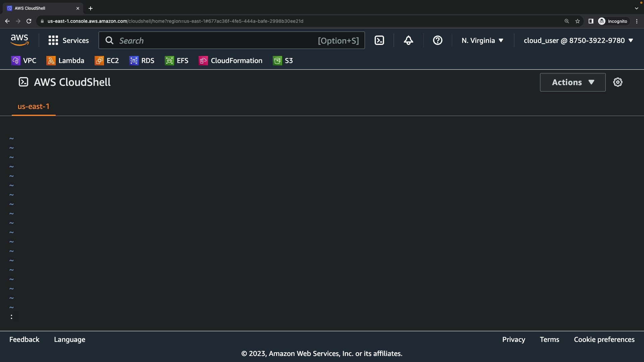Select the us-east-1 terminal tab
This screenshot has height=362, width=644.
(34, 107)
